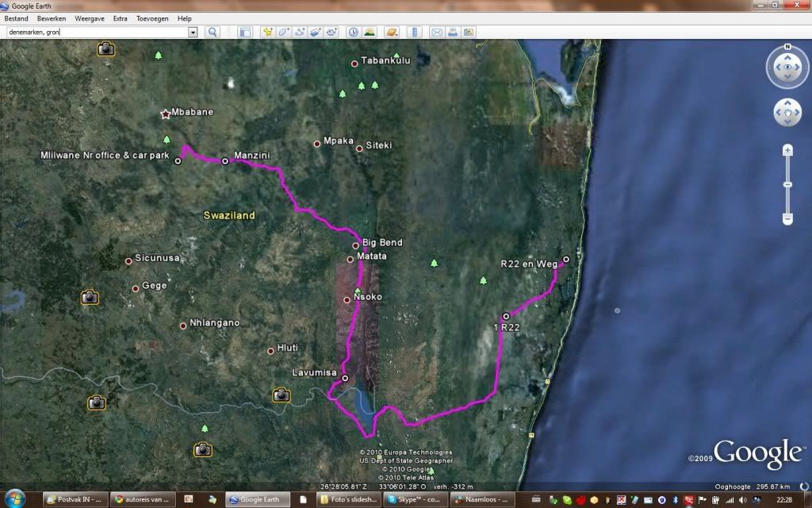The width and height of the screenshot is (812, 508).
Task: Click the print icon in toolbar
Action: pyautogui.click(x=452, y=33)
